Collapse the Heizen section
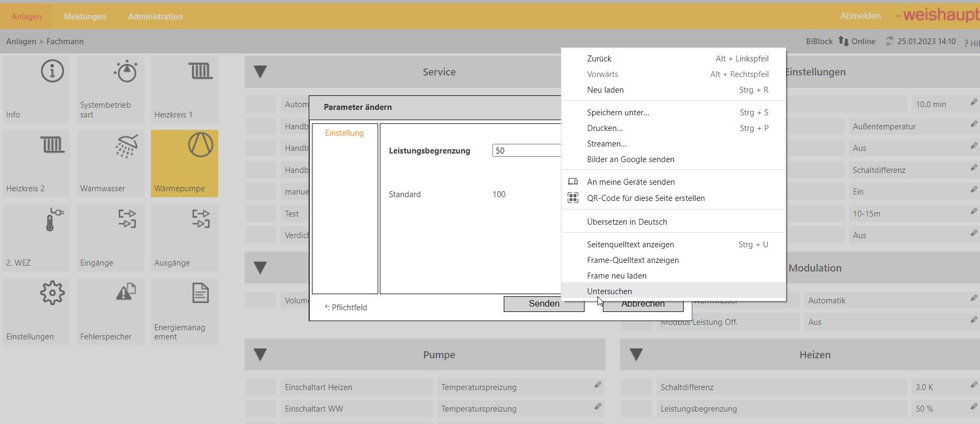This screenshot has height=424, width=980. click(636, 355)
